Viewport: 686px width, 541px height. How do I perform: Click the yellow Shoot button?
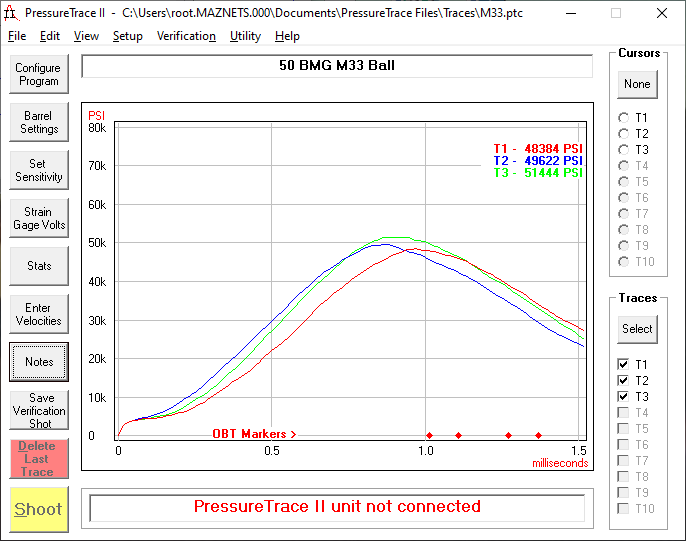point(39,510)
